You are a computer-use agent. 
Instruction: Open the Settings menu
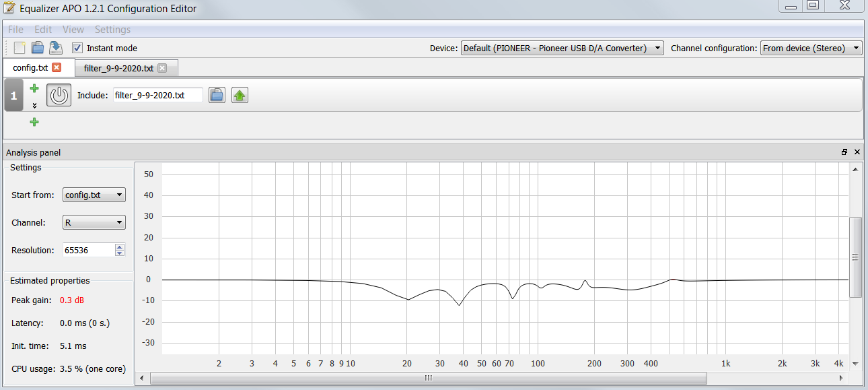(112, 30)
